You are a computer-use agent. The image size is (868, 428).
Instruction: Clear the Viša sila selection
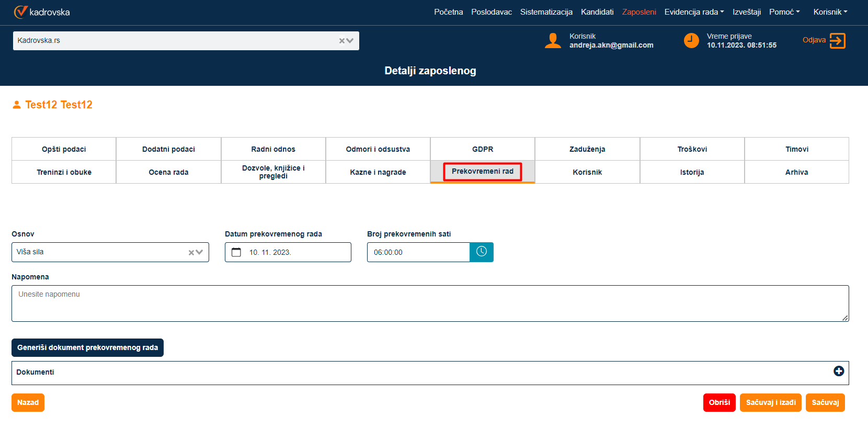click(191, 253)
